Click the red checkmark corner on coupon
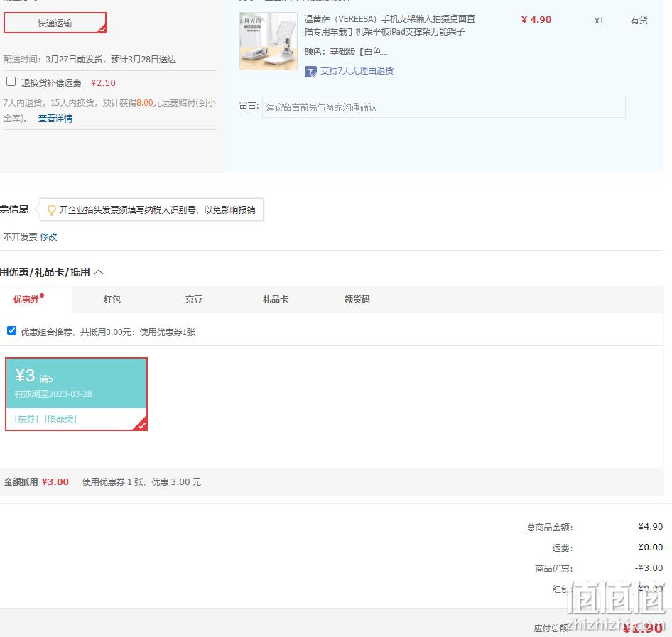The width and height of the screenshot is (672, 637). 141,425
